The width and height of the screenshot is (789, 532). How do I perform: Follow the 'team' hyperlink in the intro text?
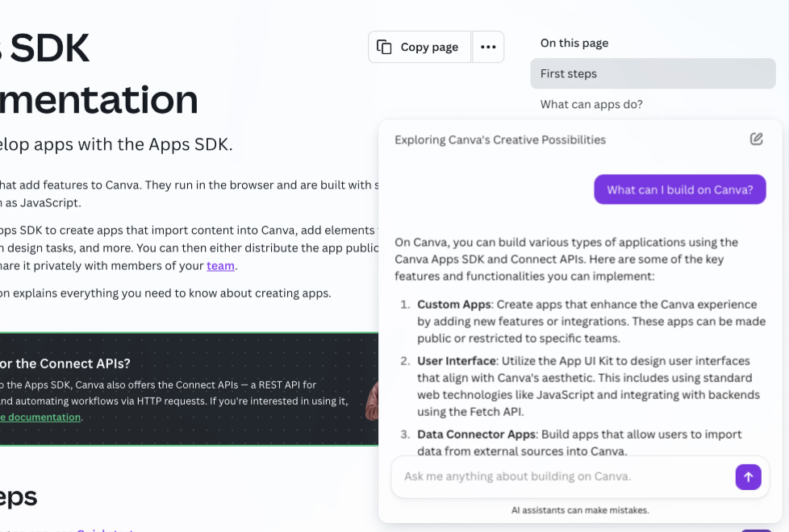tap(220, 267)
